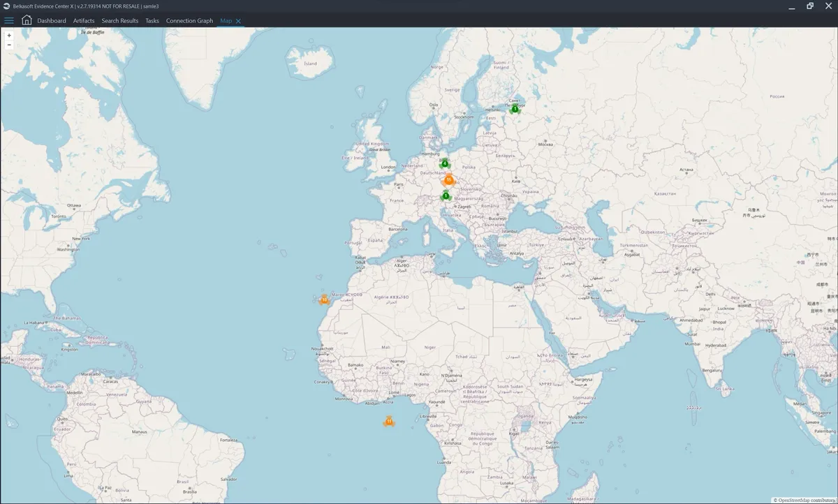Select the green "1" marker near Hungary

pyautogui.click(x=445, y=196)
